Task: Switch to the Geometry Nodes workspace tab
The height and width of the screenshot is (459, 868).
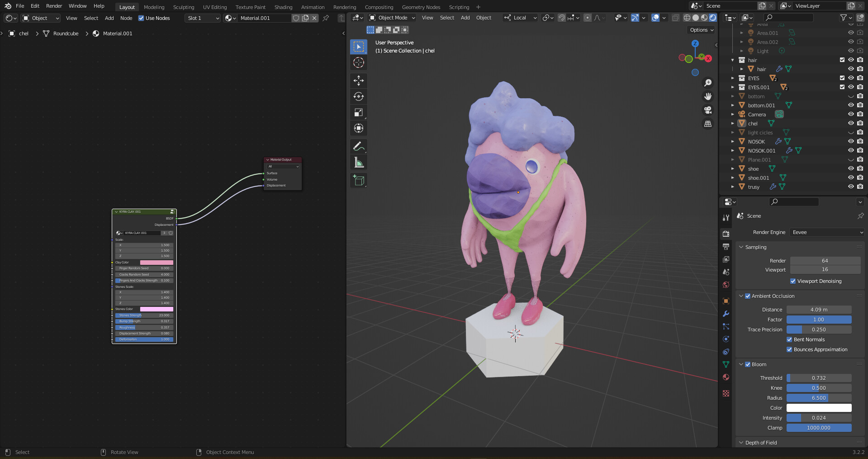Action: coord(421,7)
